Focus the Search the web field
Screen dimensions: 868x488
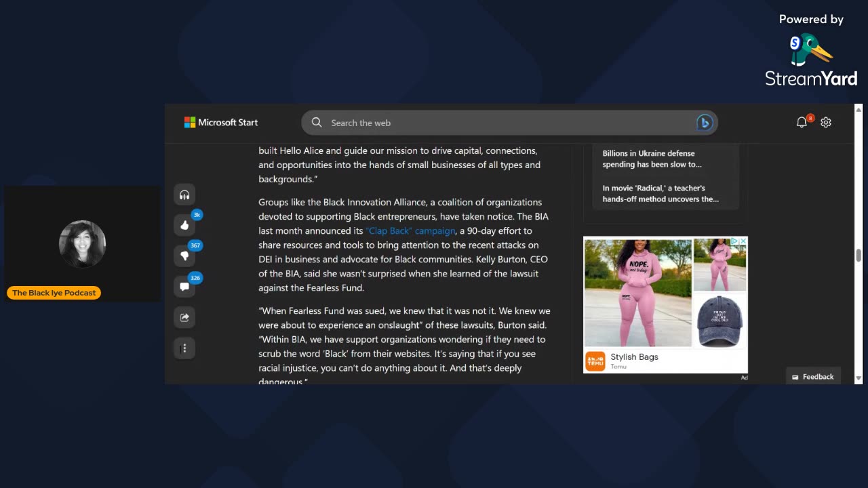pos(509,123)
